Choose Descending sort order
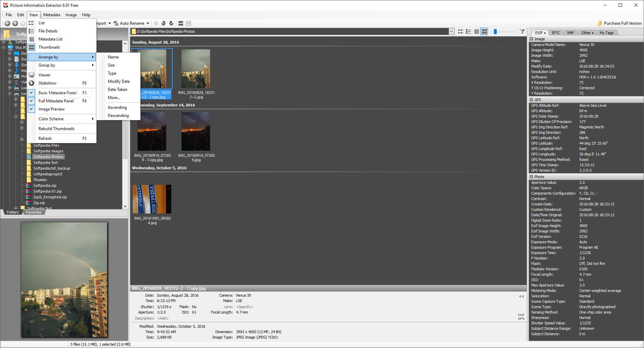Image resolution: width=644 pixels, height=348 pixels. [118, 116]
